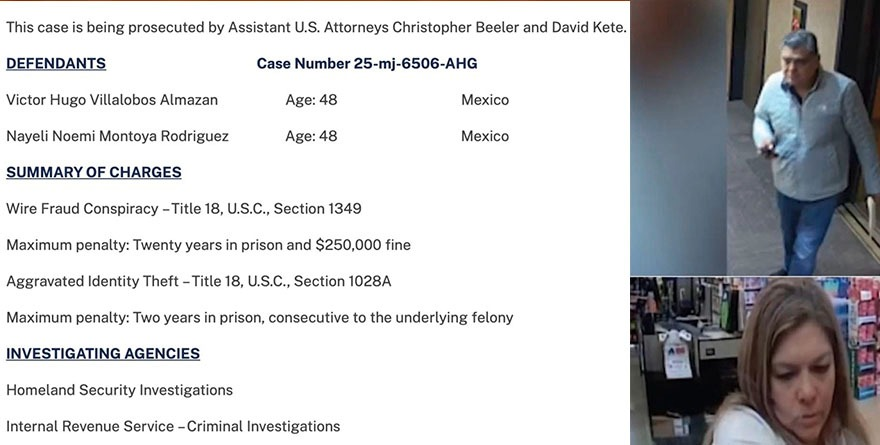Select the name Nayeli Noemi Montoya Rodriguez
Screen dimensions: 880x445
pyautogui.click(x=117, y=136)
